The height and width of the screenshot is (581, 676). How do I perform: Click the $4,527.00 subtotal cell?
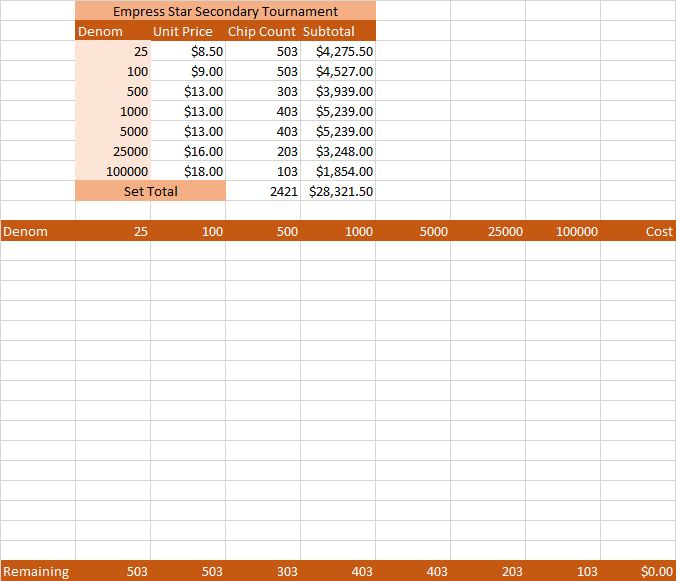338,71
